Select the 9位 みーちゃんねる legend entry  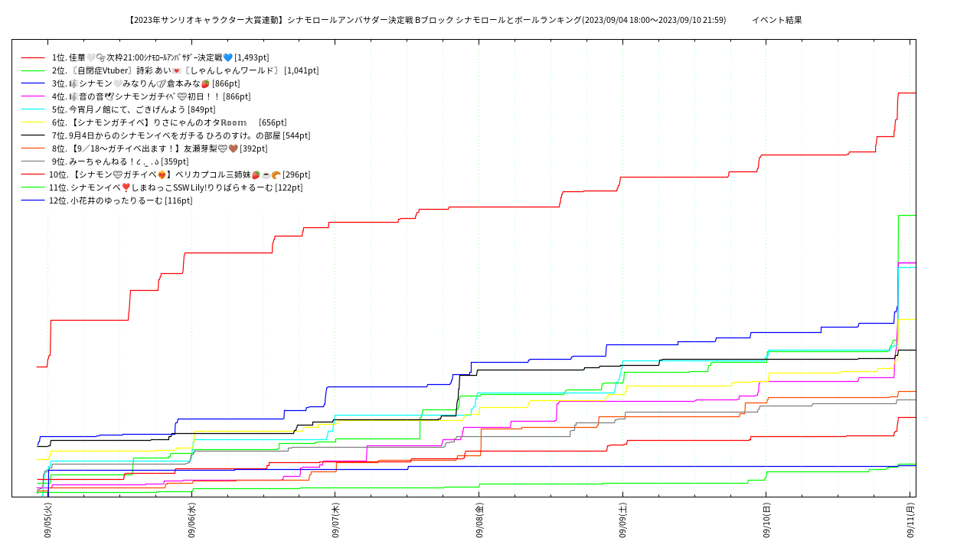(120, 161)
